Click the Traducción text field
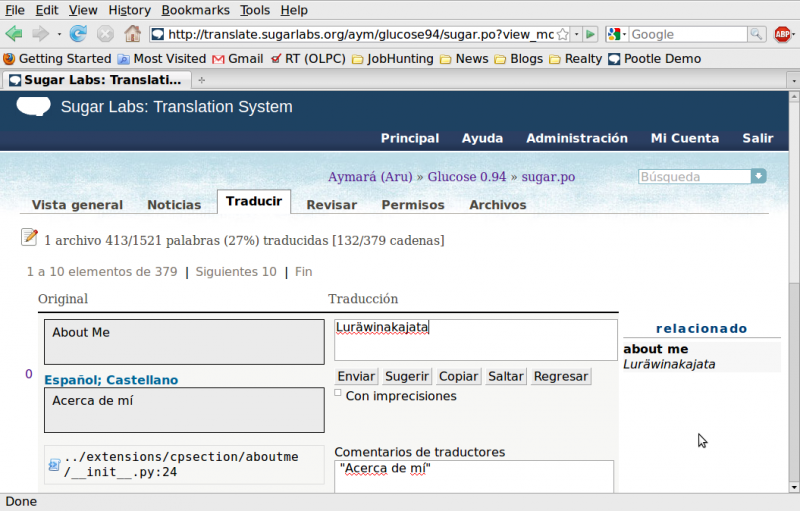Image resolution: width=800 pixels, height=511 pixels. (475, 340)
